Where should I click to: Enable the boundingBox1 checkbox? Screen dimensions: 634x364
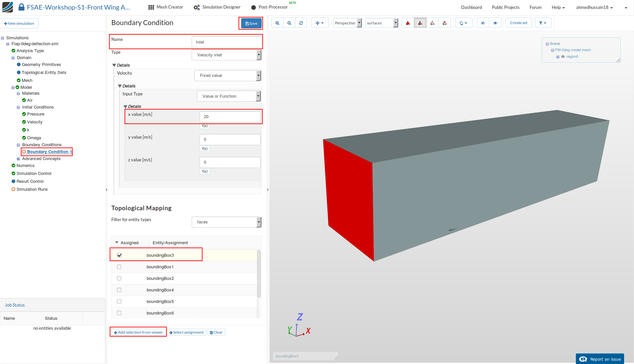pyautogui.click(x=119, y=267)
